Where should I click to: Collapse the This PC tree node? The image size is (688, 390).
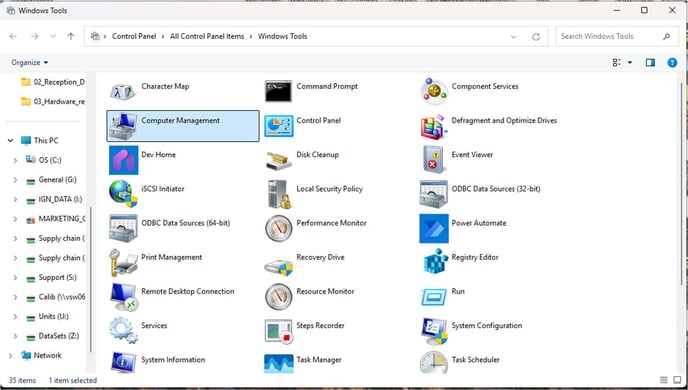(11, 141)
